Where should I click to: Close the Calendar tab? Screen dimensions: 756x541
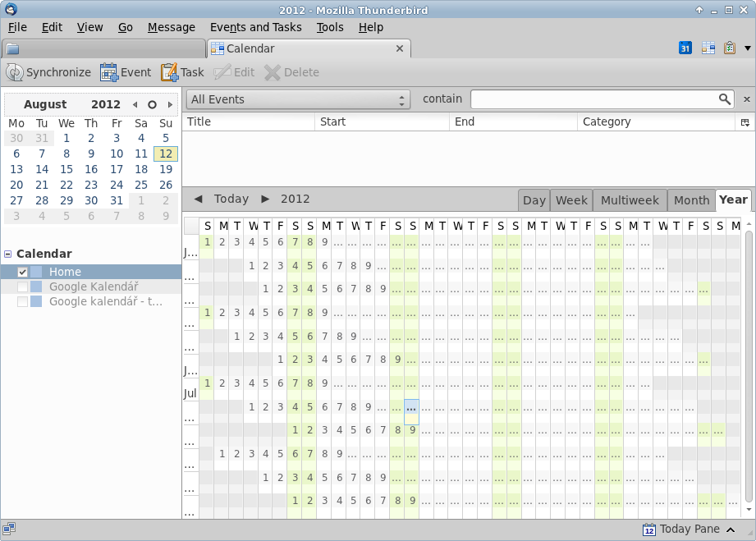coord(399,48)
